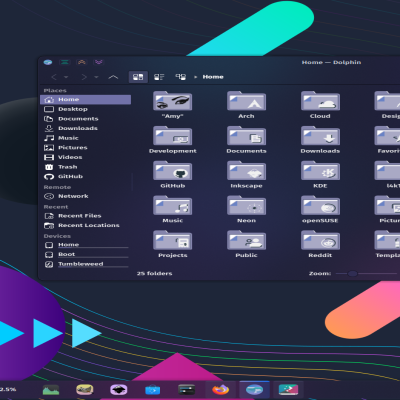The image size is (400, 400).
Task: Select the Documents folder in file view
Action: (246, 140)
